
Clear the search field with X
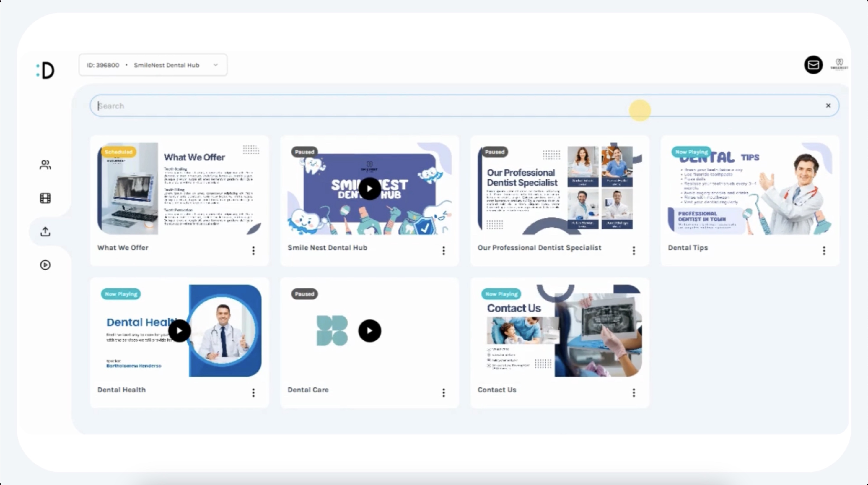click(828, 106)
